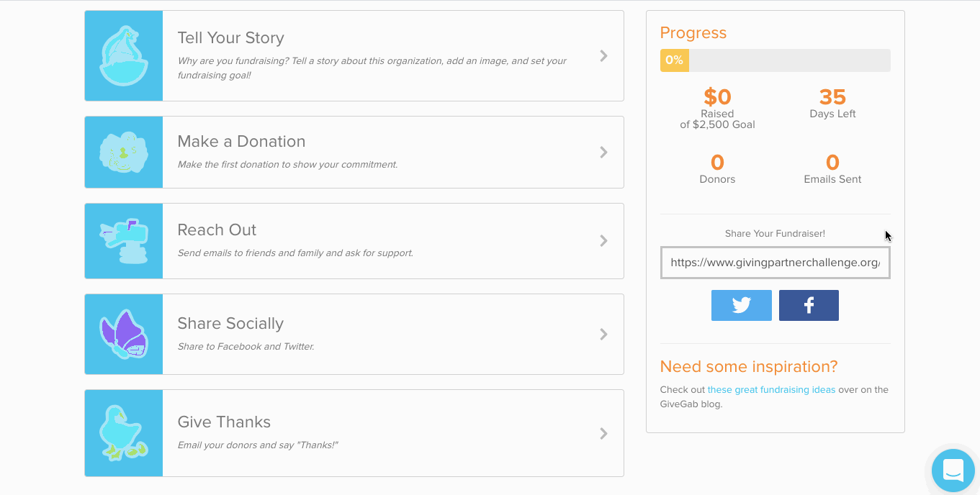Click the Tell Your Story illustration icon

point(124,56)
